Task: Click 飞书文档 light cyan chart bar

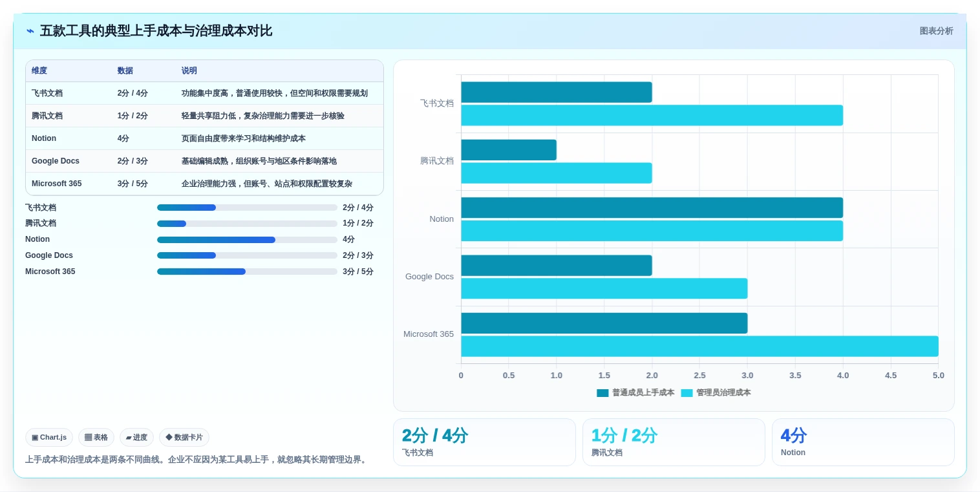Action: (x=652, y=115)
